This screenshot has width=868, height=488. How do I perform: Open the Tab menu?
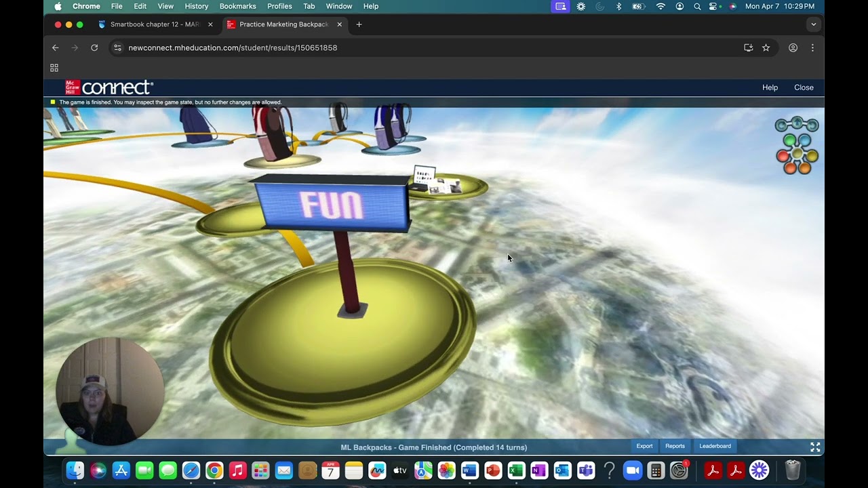[309, 6]
